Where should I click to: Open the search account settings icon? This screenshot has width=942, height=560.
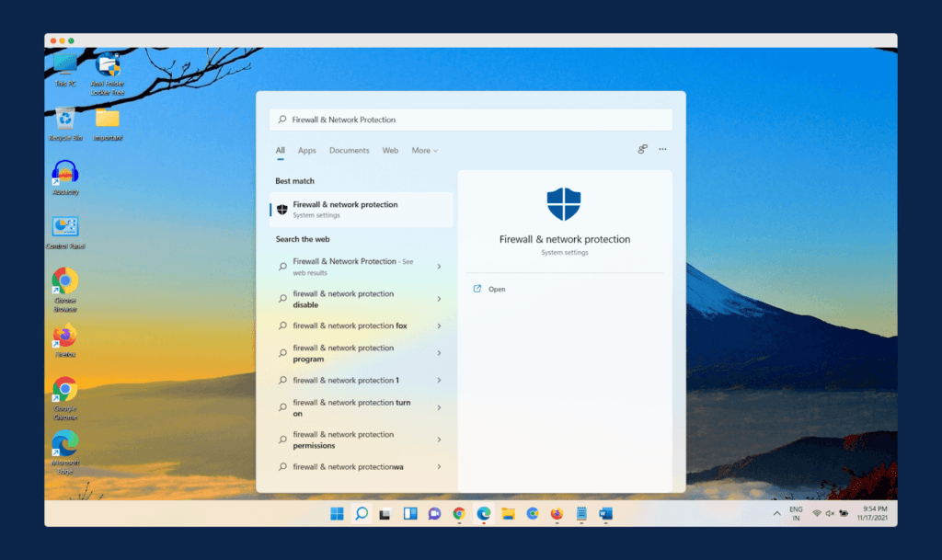coord(643,149)
